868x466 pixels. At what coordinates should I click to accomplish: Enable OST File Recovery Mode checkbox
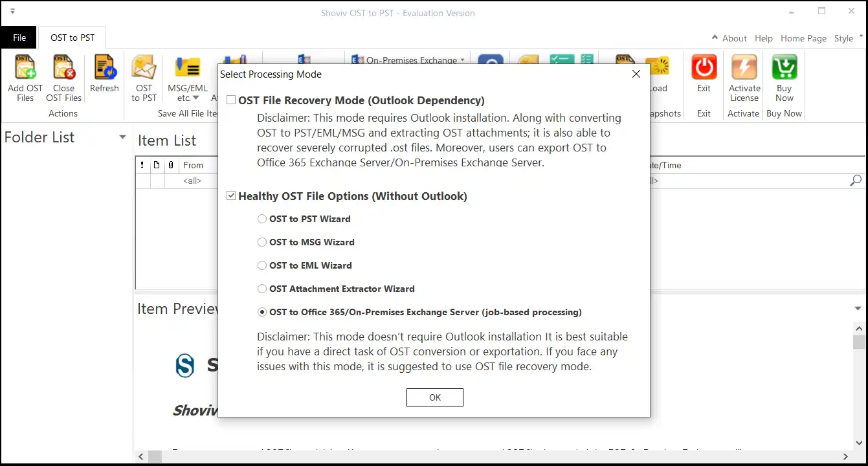tap(231, 100)
